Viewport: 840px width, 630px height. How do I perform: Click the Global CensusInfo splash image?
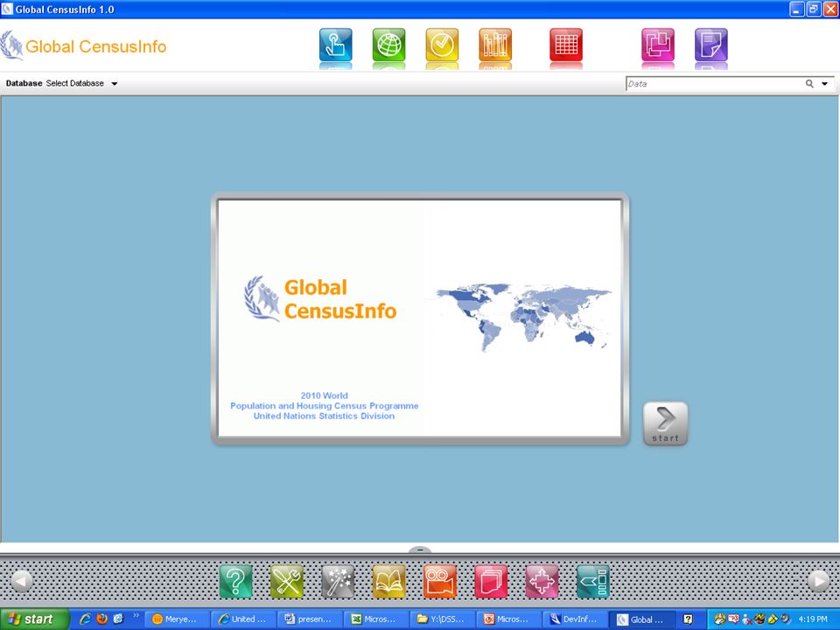(420, 318)
